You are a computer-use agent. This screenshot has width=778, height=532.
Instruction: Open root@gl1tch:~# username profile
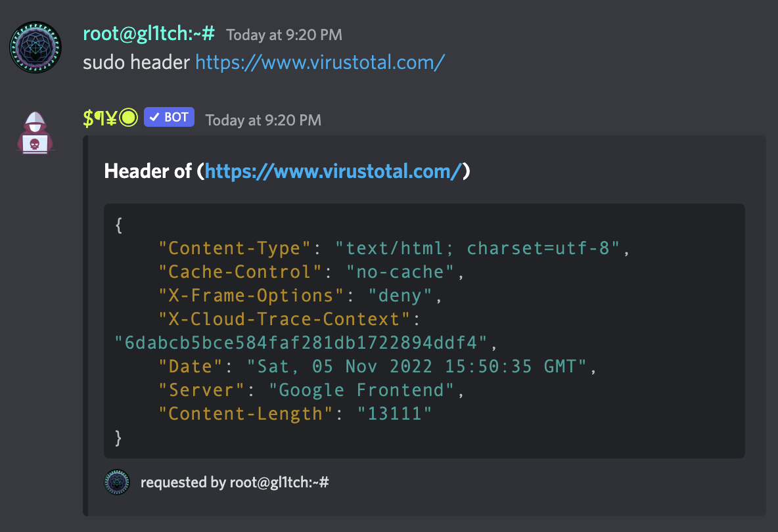[149, 33]
